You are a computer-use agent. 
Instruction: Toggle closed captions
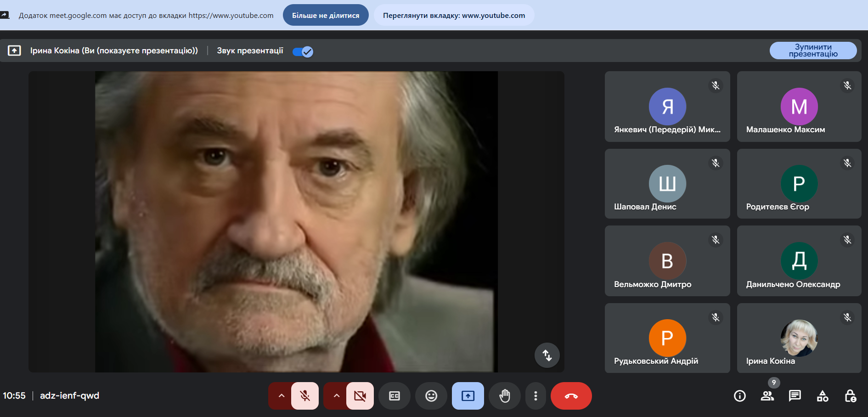pyautogui.click(x=394, y=396)
